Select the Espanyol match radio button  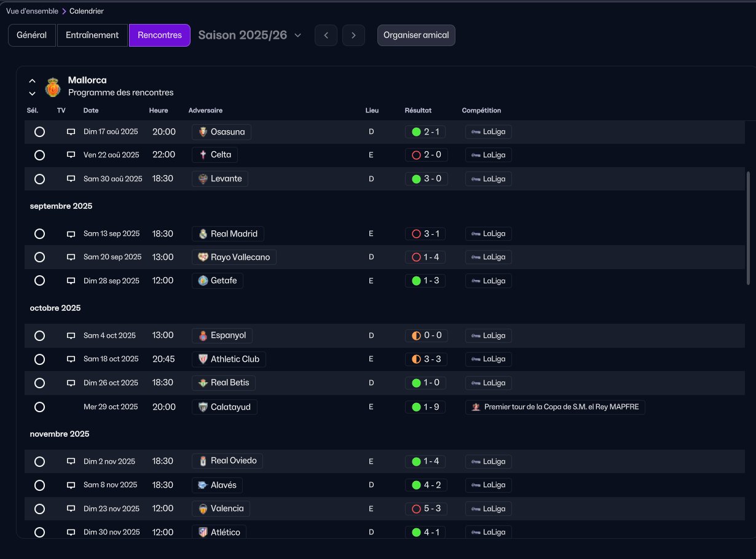coord(39,336)
